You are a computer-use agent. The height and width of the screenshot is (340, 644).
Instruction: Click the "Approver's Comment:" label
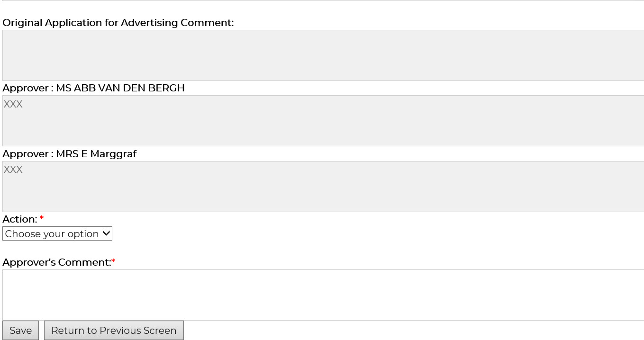click(56, 262)
